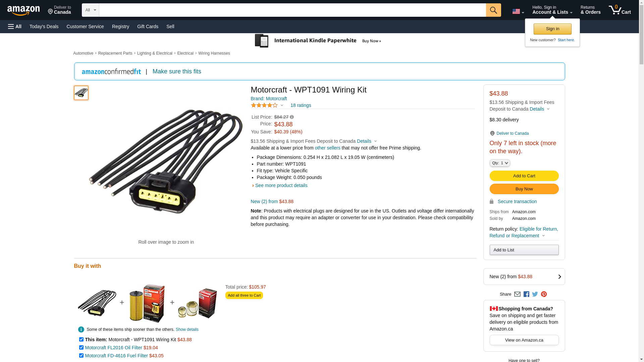The image size is (644, 362).
Task: Click the Add to Cart button
Action: pyautogui.click(x=524, y=176)
